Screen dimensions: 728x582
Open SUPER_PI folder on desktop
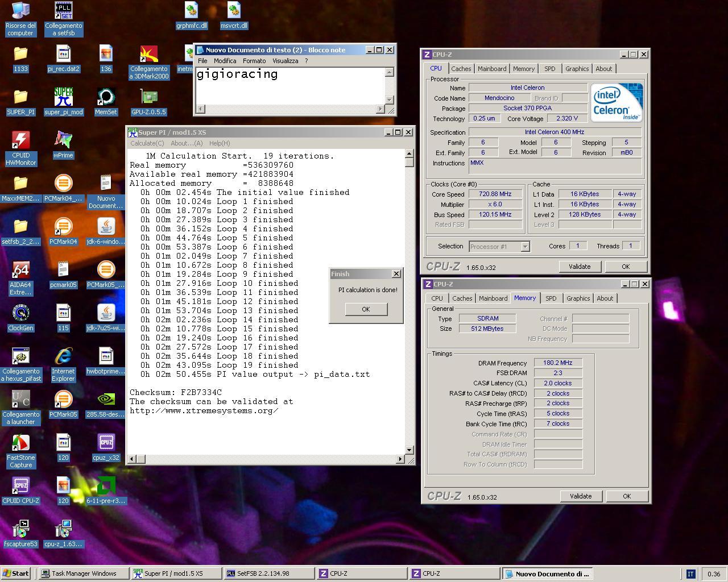pos(20,102)
